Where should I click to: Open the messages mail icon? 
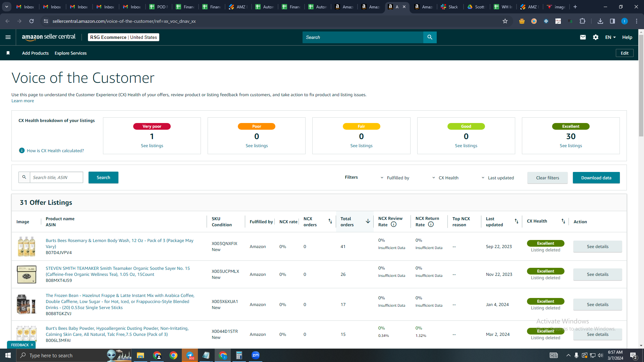pos(583,37)
